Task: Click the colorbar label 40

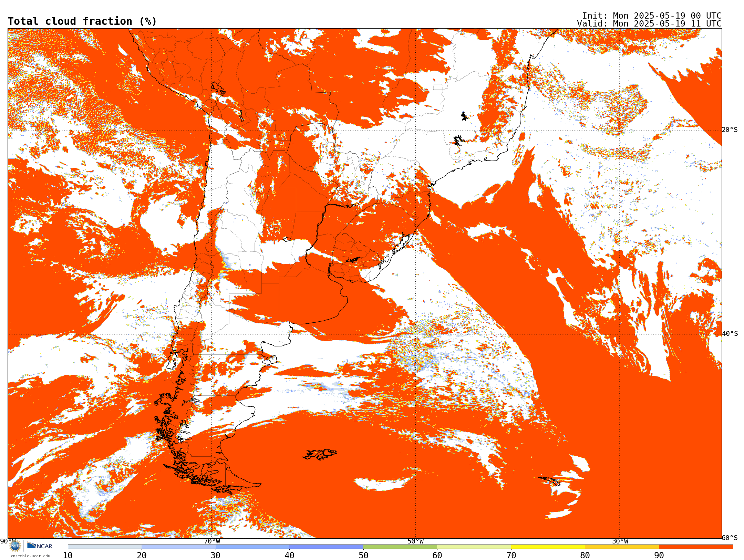Action: pyautogui.click(x=289, y=556)
